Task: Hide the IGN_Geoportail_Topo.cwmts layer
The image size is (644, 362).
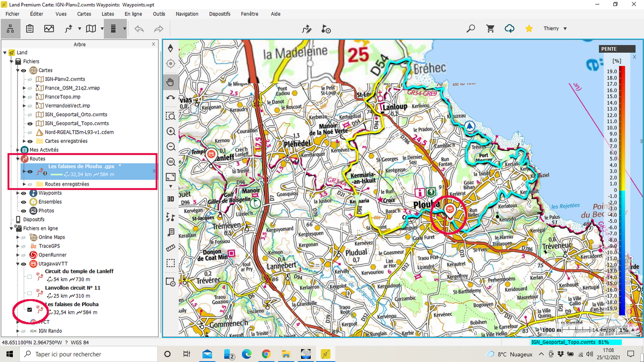Action: click(x=30, y=123)
